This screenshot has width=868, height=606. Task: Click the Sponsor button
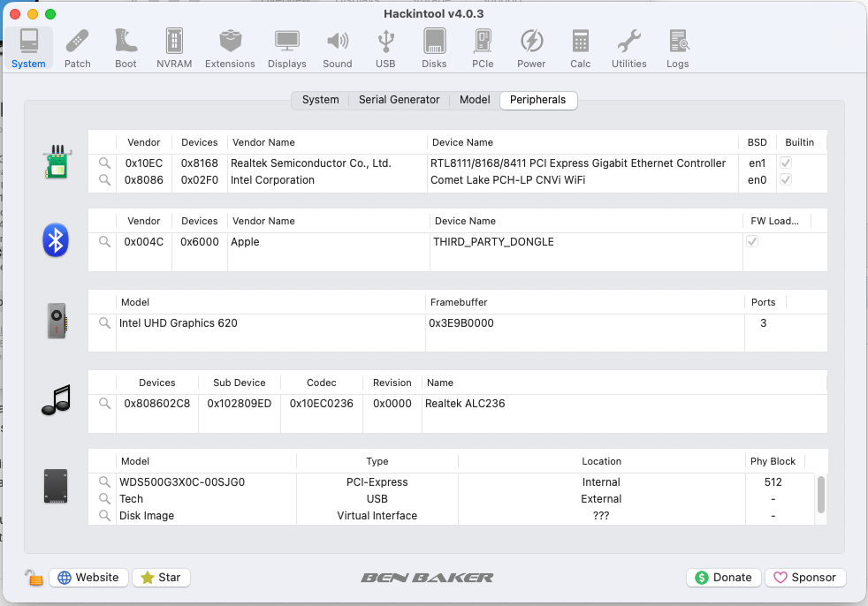pos(805,578)
